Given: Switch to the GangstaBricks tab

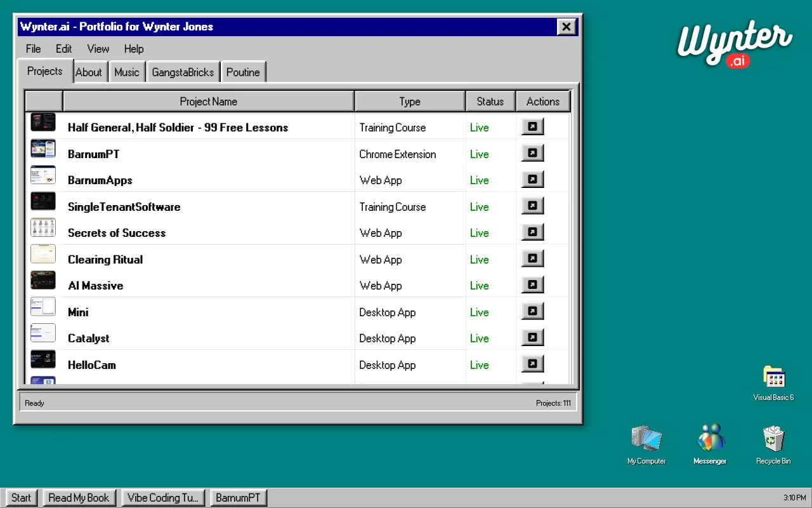Looking at the screenshot, I should (x=183, y=72).
